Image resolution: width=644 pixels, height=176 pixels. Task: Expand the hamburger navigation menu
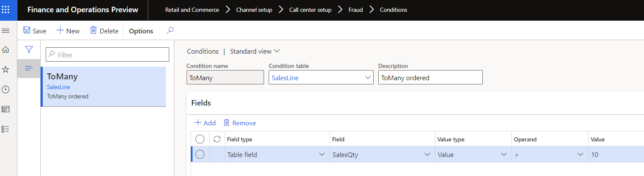point(6,31)
